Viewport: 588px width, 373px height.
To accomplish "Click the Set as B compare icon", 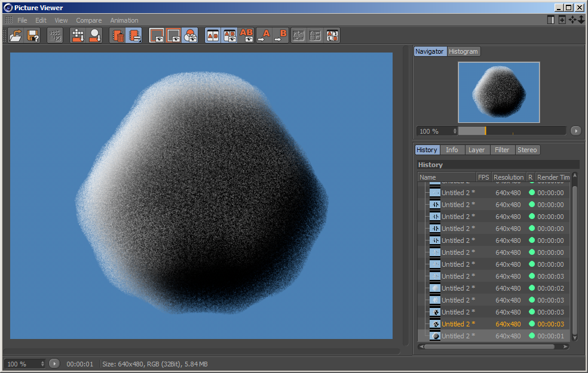I will point(281,36).
